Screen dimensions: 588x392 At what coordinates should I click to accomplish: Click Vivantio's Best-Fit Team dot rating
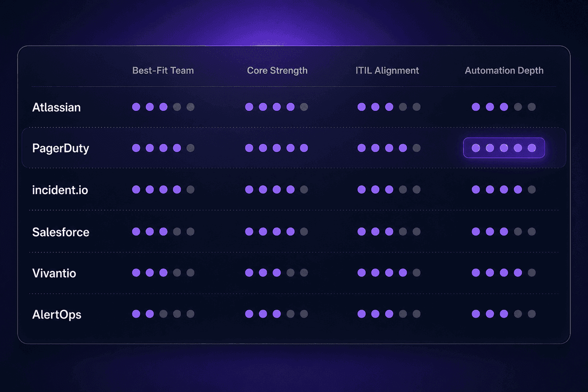click(x=163, y=273)
